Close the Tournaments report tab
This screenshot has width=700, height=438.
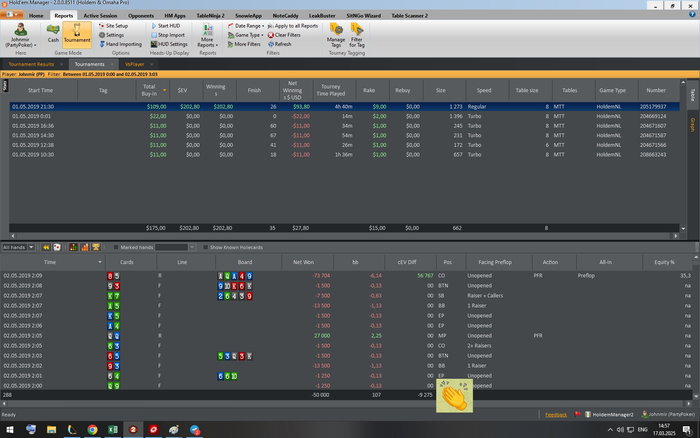(112, 64)
